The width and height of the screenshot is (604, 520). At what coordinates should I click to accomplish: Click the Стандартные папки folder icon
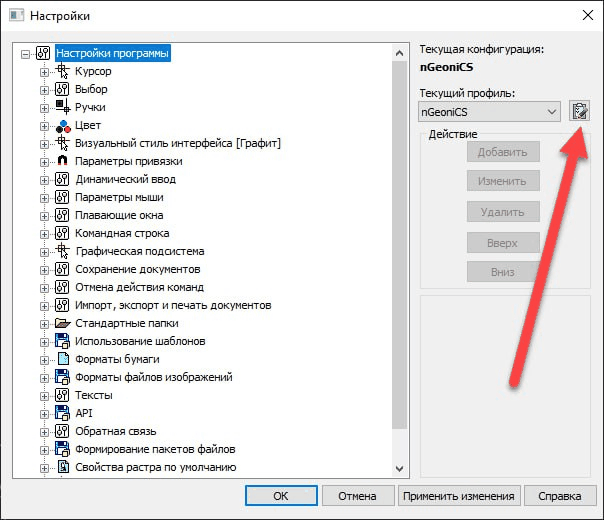(62, 323)
